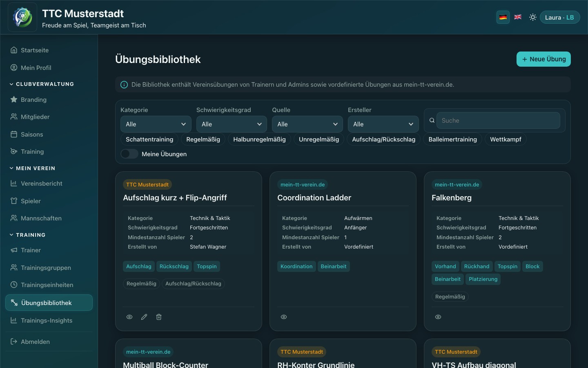Select Übungsbibliothek sidebar item
The image size is (588, 368).
click(x=49, y=303)
